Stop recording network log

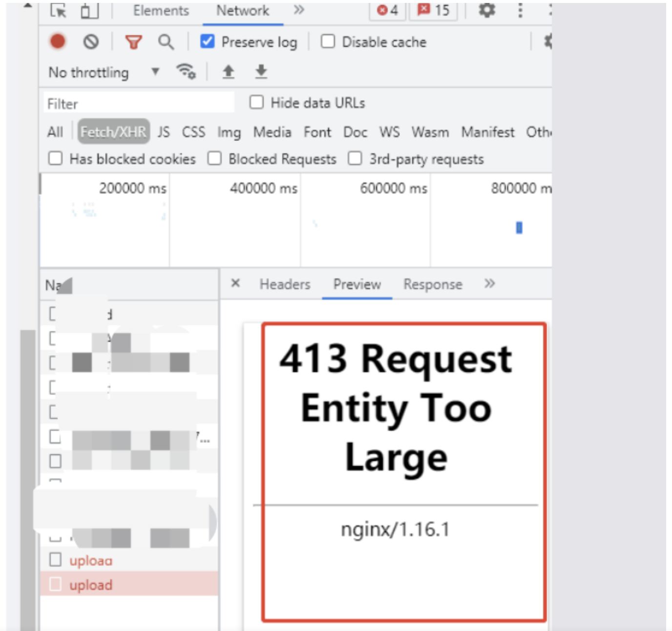click(58, 42)
